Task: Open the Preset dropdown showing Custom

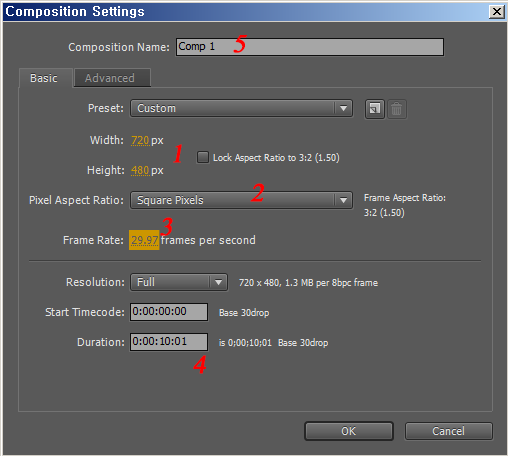Action: click(x=241, y=108)
